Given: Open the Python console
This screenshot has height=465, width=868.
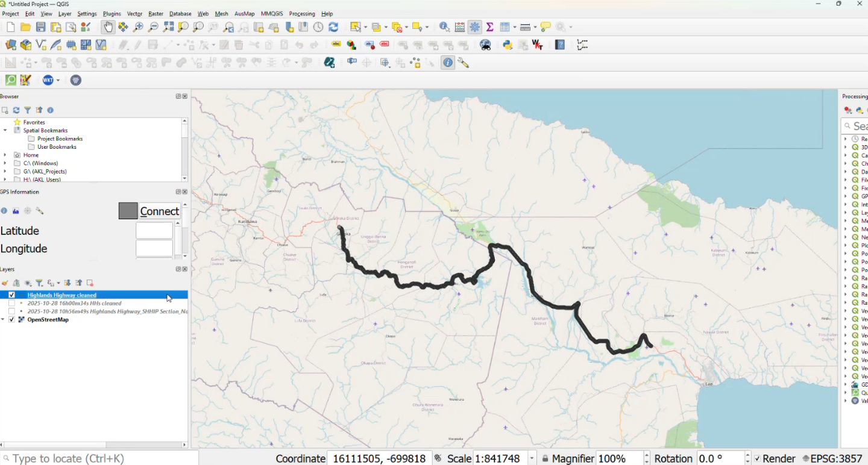Looking at the screenshot, I should click(508, 45).
